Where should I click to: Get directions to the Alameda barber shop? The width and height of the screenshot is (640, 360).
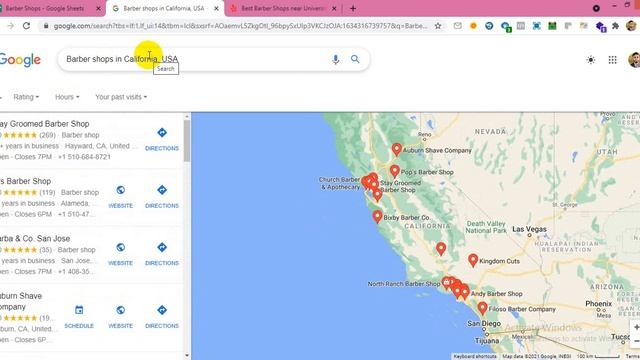[x=162, y=197]
